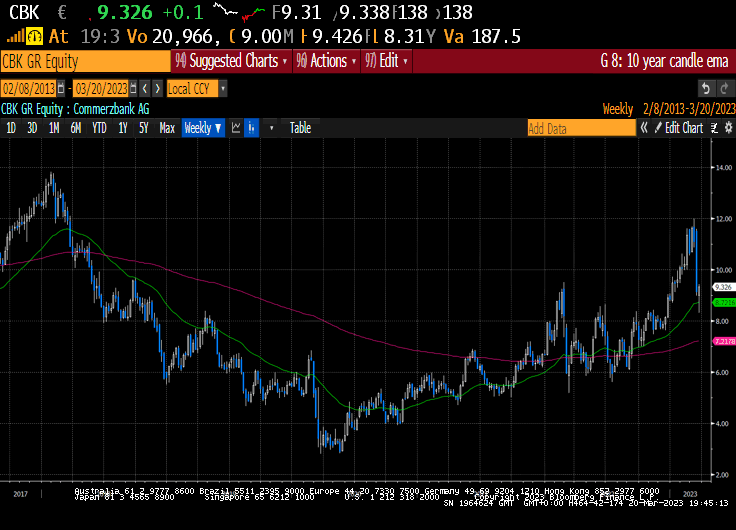Click the yellow gauge indicator icon
The width and height of the screenshot is (736, 530).
tap(34, 36)
